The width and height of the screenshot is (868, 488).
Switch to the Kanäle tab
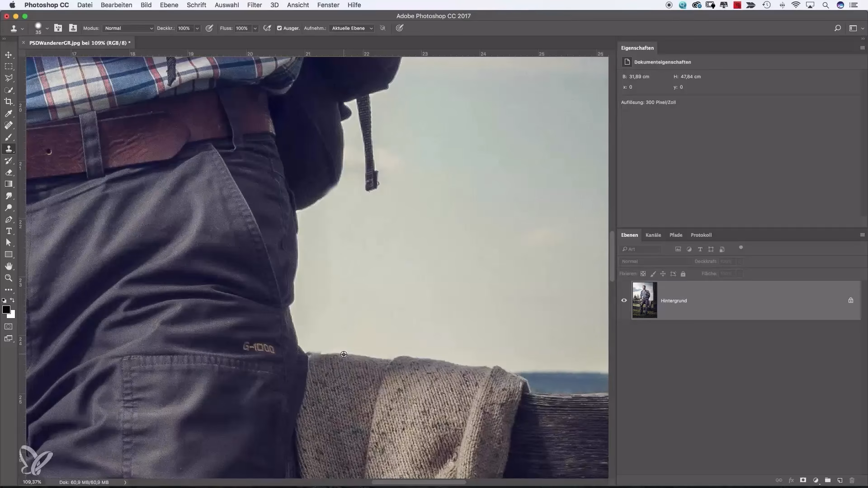point(653,235)
